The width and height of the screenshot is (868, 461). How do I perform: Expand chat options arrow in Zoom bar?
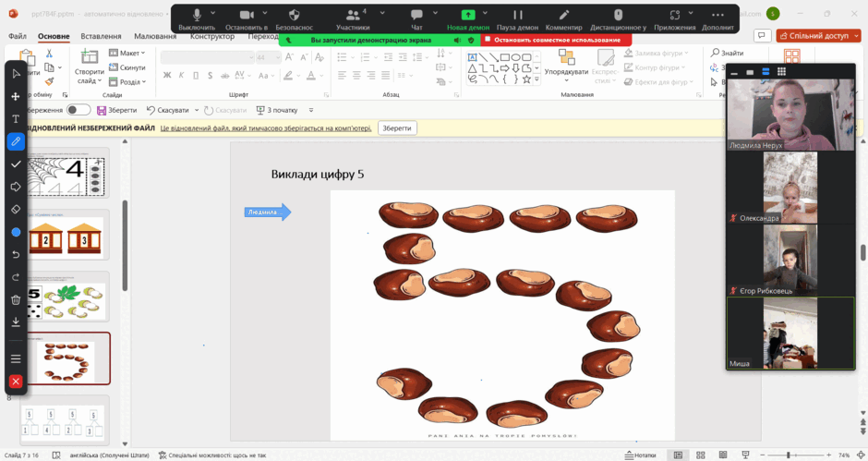(435, 13)
